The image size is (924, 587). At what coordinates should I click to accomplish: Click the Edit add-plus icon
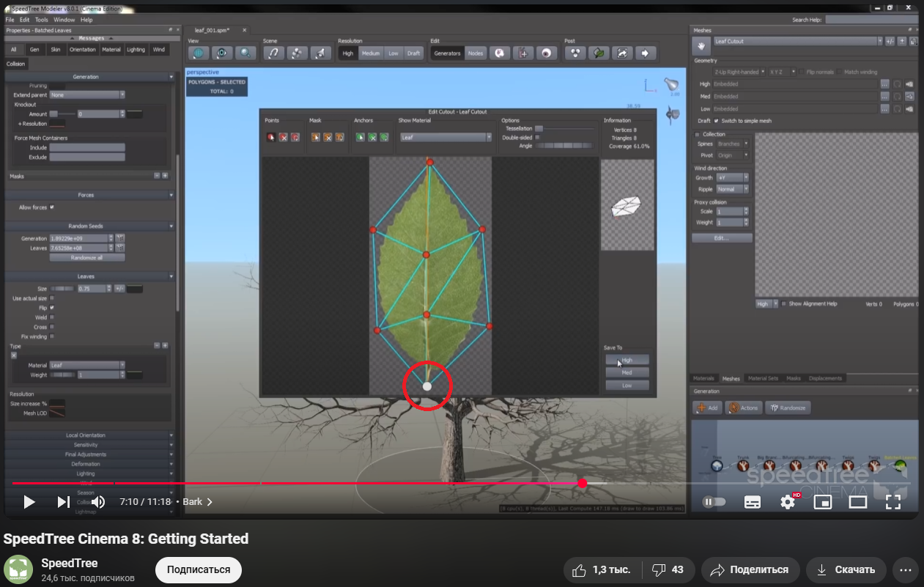(522, 53)
